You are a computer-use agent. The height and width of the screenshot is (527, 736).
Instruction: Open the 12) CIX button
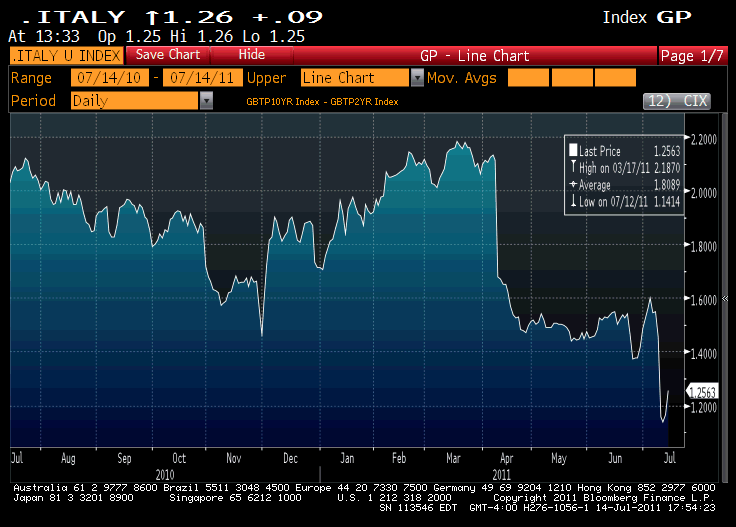click(676, 101)
